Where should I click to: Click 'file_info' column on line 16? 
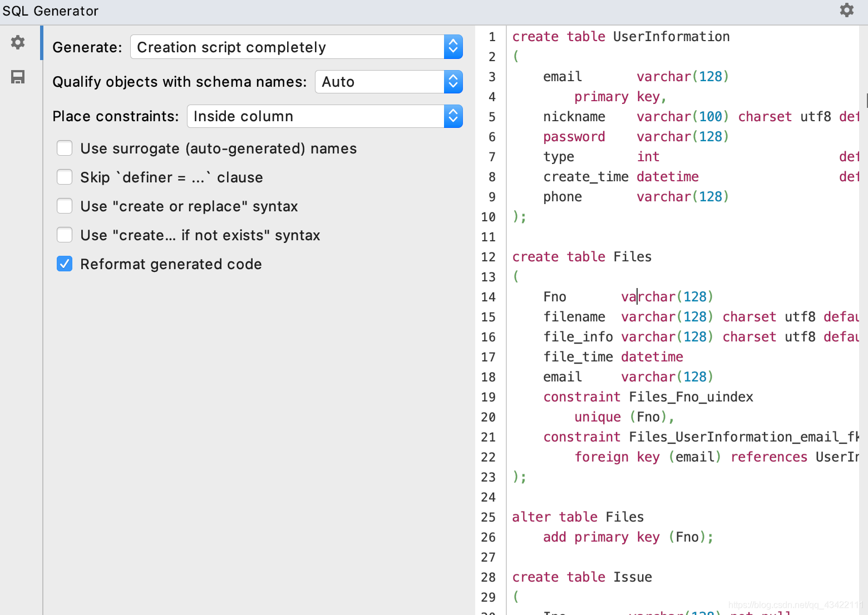[x=578, y=337]
